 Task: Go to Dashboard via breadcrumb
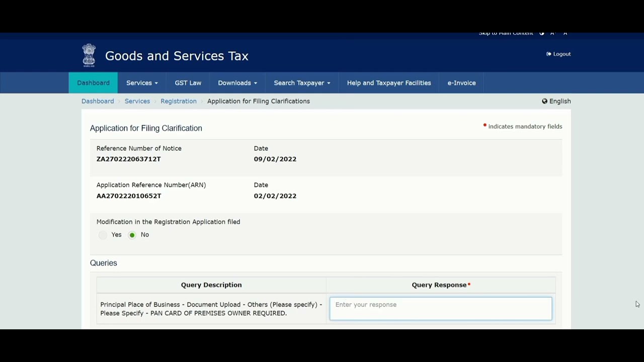(x=98, y=101)
